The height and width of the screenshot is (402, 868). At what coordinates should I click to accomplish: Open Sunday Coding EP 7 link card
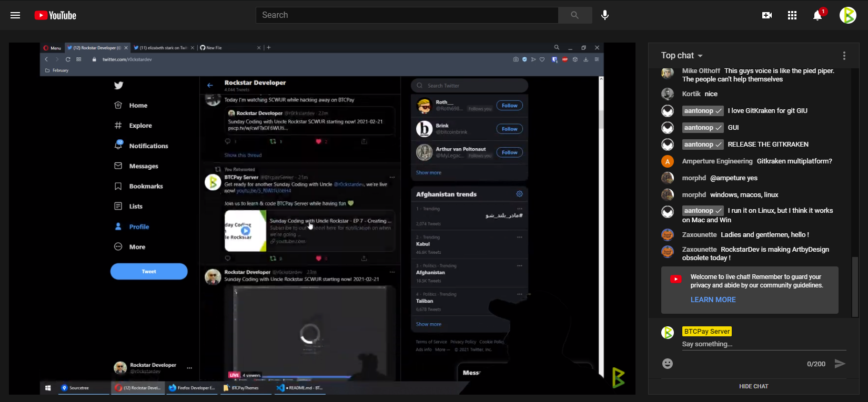[x=309, y=231]
